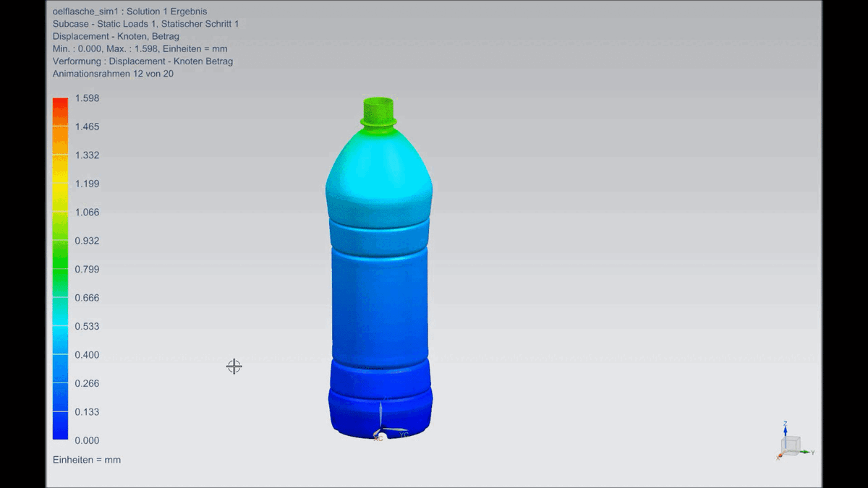Click legend value 1.199
This screenshot has width=868, height=488.
[x=88, y=184]
